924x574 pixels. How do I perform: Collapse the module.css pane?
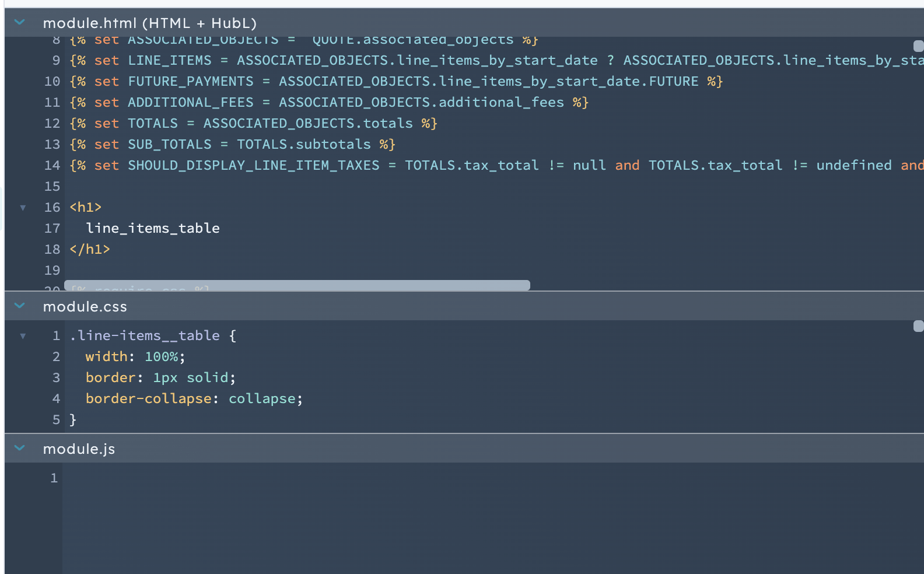pyautogui.click(x=20, y=306)
